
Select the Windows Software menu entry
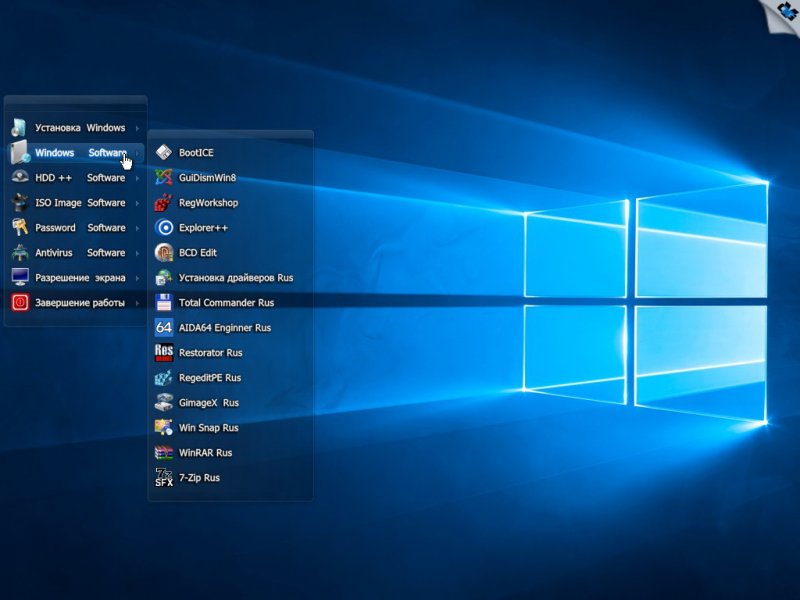76,153
